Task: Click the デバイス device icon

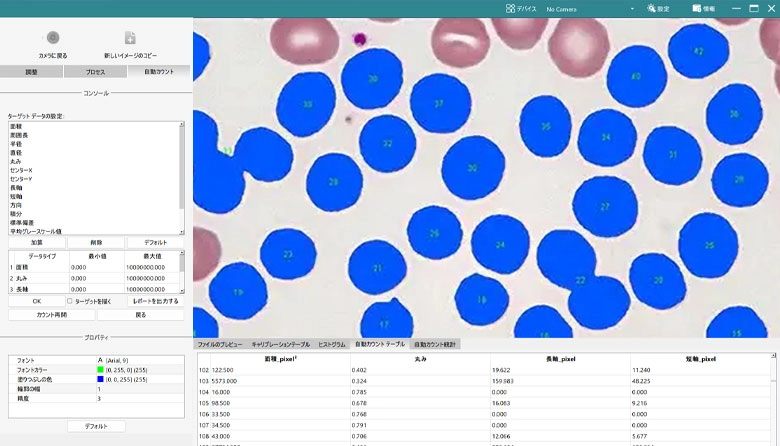Action: point(511,8)
